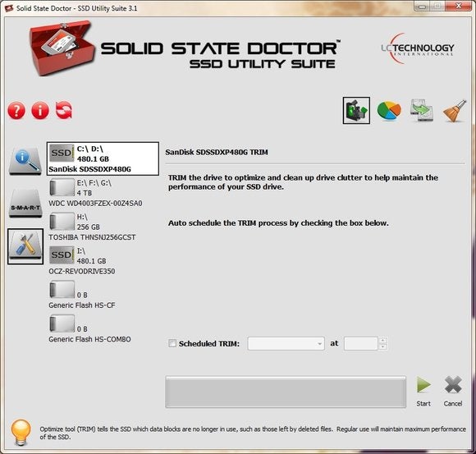Cancel the TRIM operation

click(453, 391)
